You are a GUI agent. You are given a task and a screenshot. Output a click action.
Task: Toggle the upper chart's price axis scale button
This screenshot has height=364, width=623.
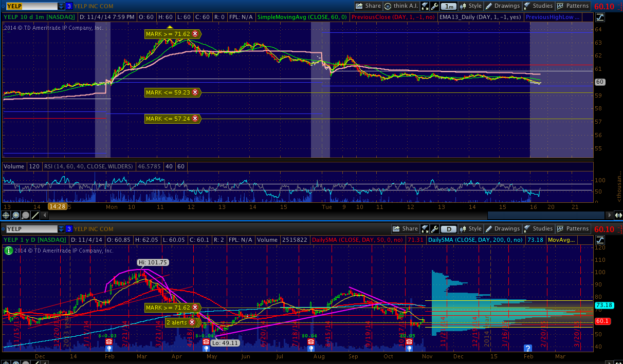pyautogui.click(x=600, y=17)
